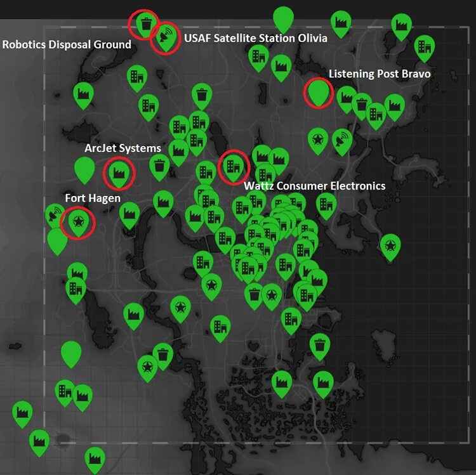This screenshot has width=476, height=475.
Task: Click the 'USAF Satellite Station Olivia' label
Action: click(x=256, y=38)
